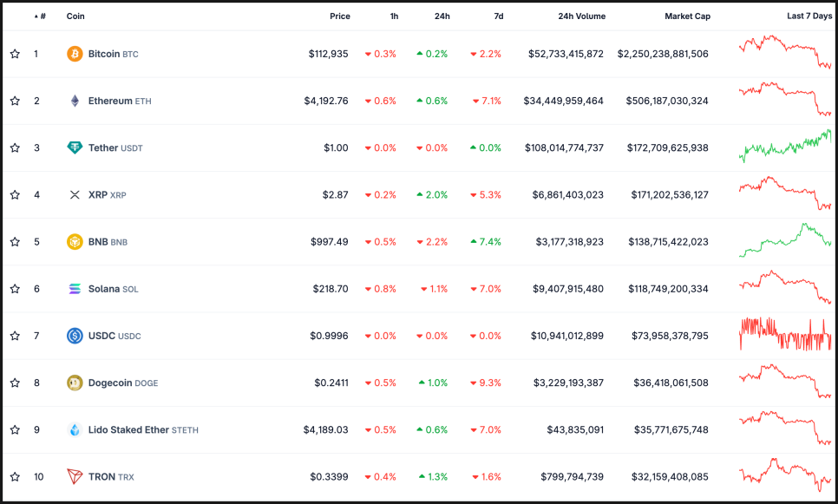Open Dogecoin's 7-day sparkline chart
Screen dimensions: 838x504
(785, 381)
